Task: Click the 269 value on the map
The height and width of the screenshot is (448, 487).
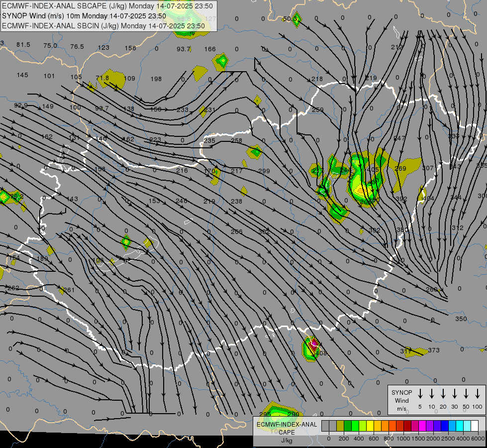Action: click(400, 169)
